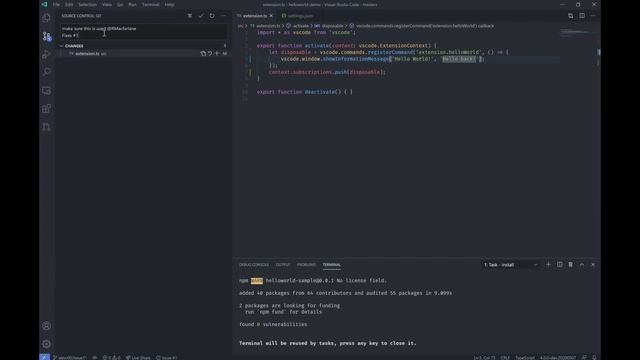Open the Selection menu
Viewport: 640px width, 360px height.
coord(87,4)
